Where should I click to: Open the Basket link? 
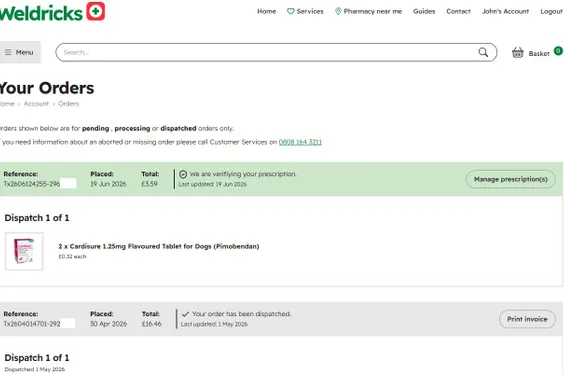pos(539,54)
